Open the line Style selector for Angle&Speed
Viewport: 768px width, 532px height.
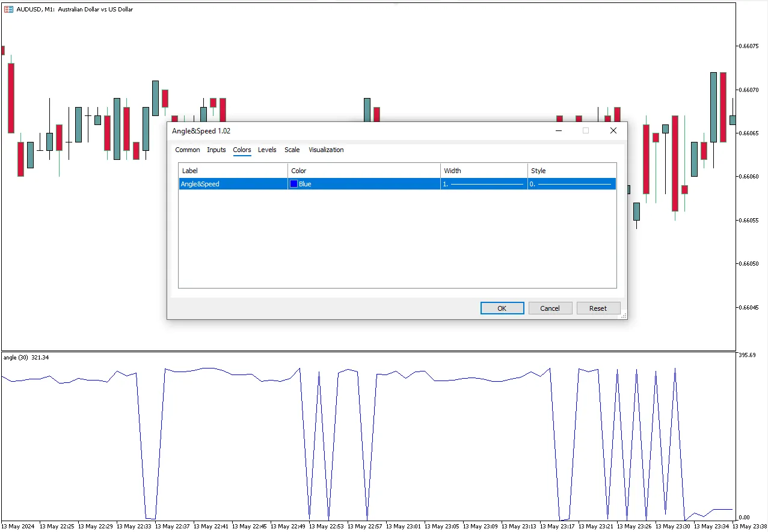(x=571, y=184)
